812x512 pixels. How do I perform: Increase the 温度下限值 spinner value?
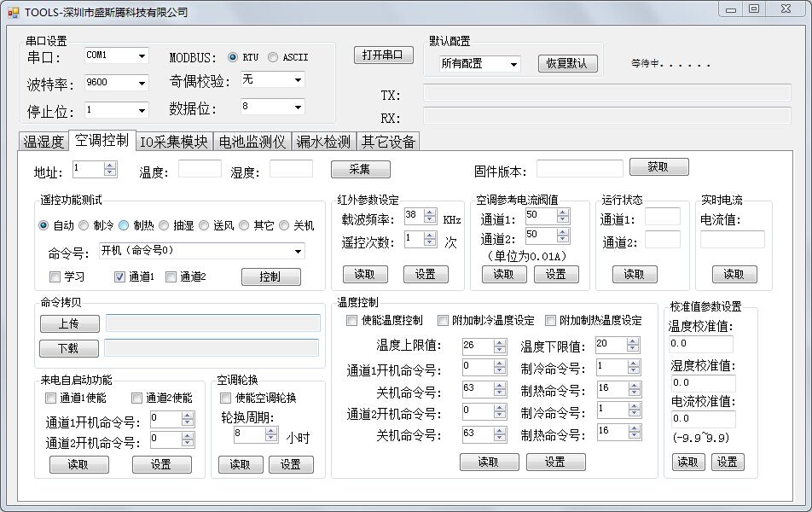pos(632,341)
